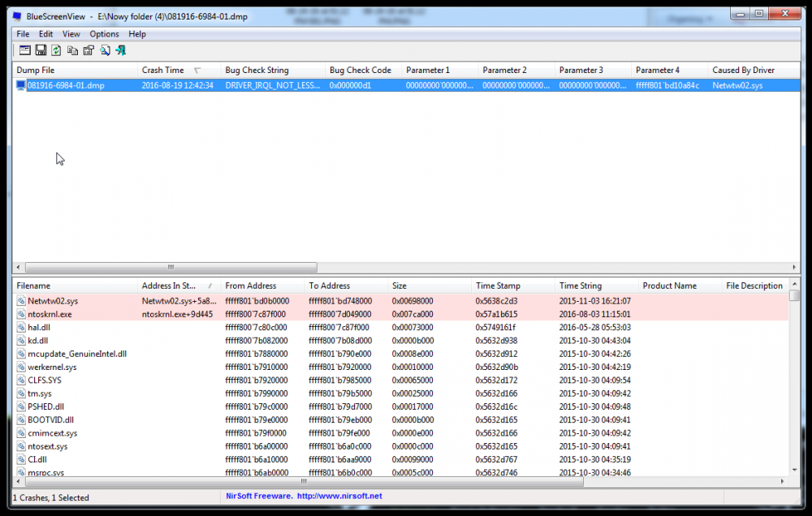Click the Copy selected items icon
Image resolution: width=812 pixels, height=516 pixels.
click(x=72, y=50)
